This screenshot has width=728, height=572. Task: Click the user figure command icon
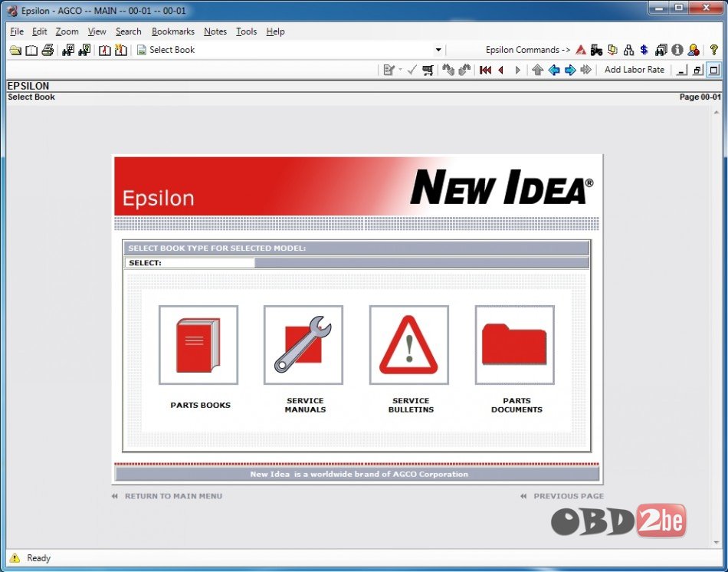694,50
